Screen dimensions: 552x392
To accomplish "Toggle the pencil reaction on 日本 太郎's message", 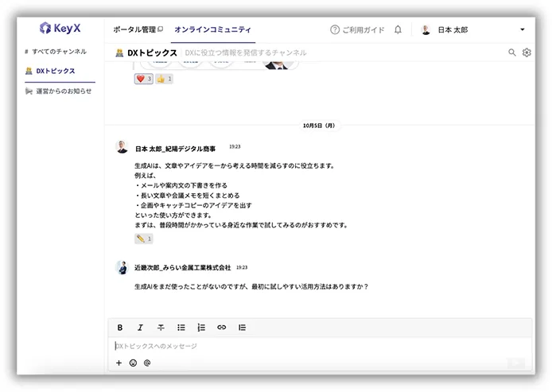I will pyautogui.click(x=144, y=239).
